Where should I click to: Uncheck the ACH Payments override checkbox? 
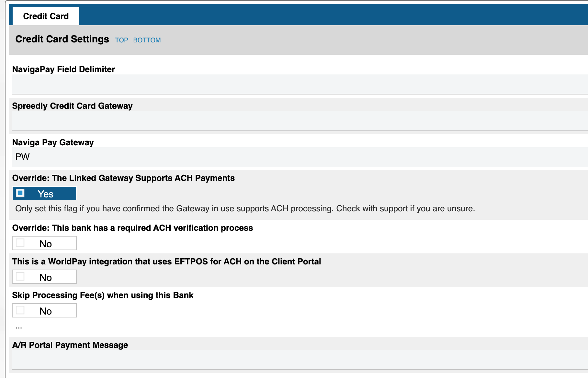click(20, 193)
